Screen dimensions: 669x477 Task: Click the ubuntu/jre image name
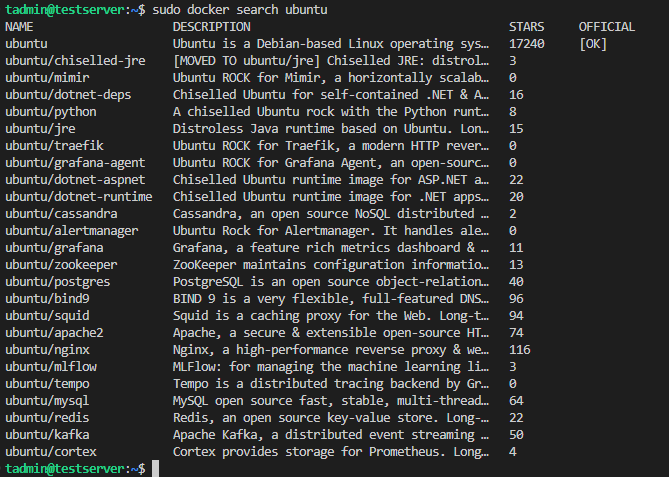[x=40, y=129]
